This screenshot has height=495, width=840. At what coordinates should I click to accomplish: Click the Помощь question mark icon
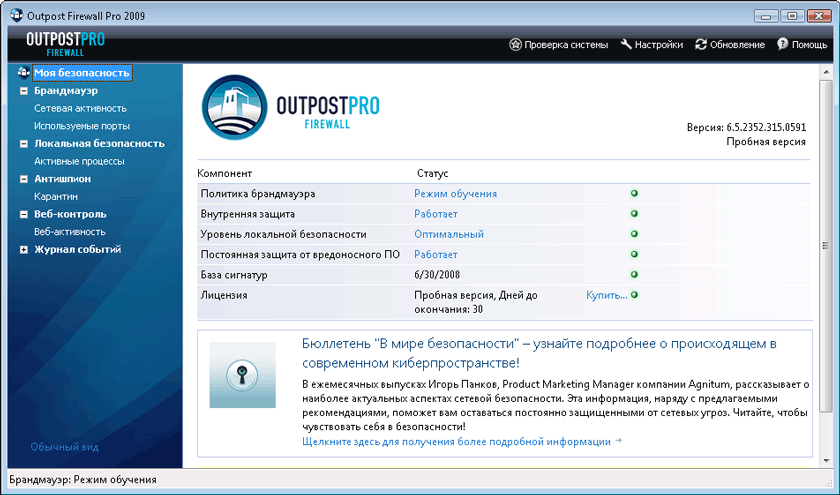pos(783,44)
